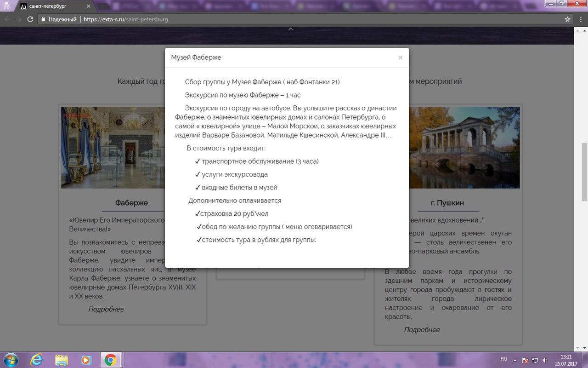Click the heading Дополнительно оплачивается

[235, 201]
